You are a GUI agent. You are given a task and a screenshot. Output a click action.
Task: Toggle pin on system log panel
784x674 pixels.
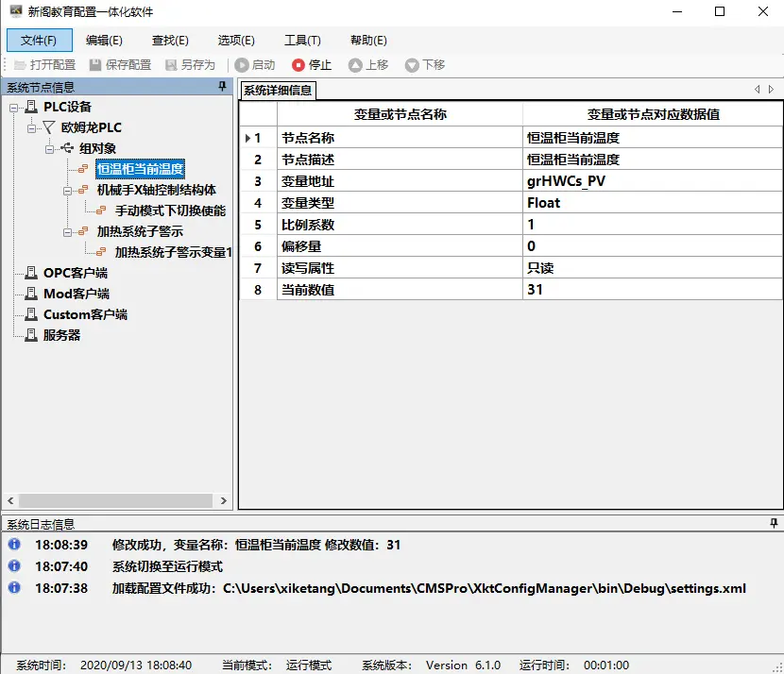point(774,523)
